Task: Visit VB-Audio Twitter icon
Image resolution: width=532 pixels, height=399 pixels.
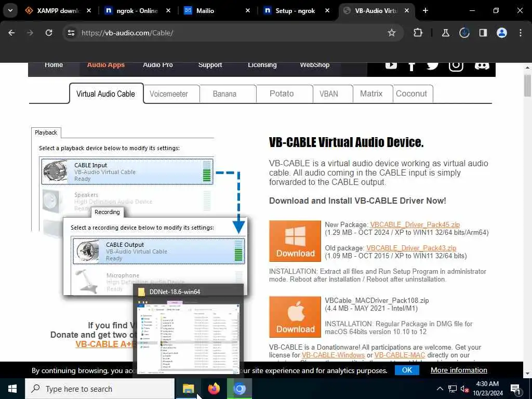Action: 433,66
